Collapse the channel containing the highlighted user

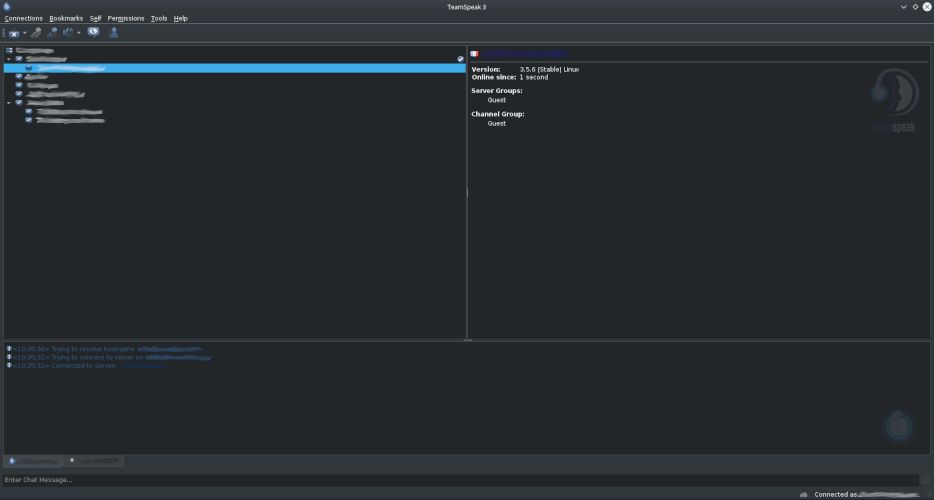coord(9,60)
